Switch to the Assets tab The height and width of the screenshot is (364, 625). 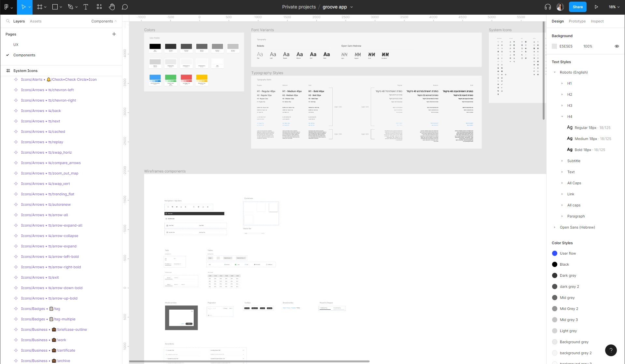35,21
